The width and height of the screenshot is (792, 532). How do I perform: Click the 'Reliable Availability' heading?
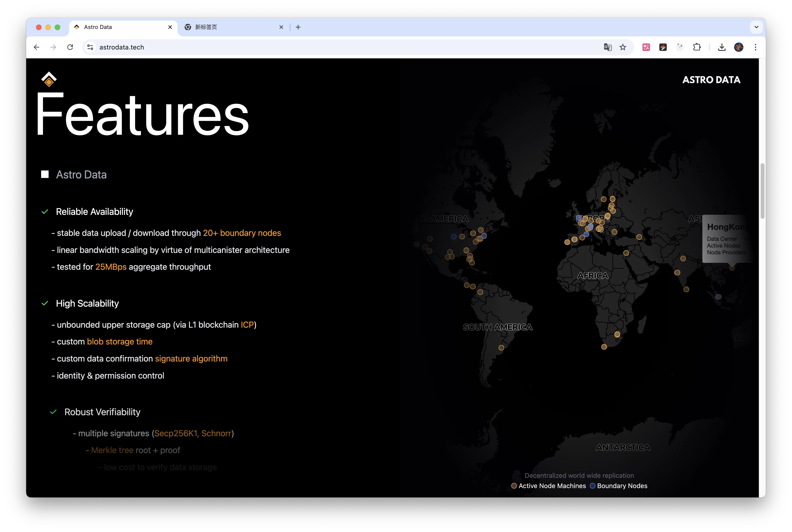pyautogui.click(x=94, y=212)
